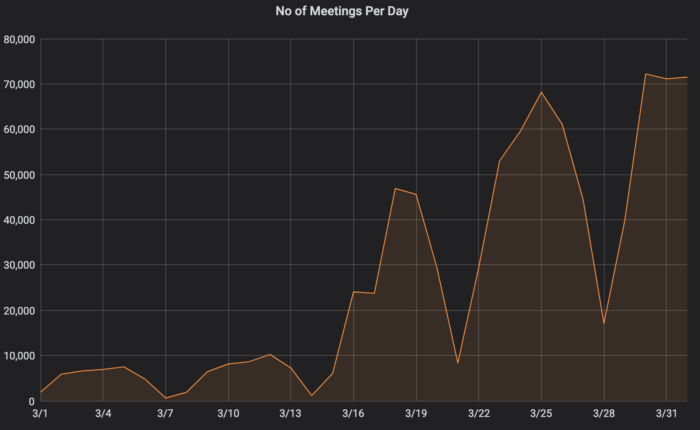
Task: Click the 3/16 date label on the x-axis
Action: (x=353, y=413)
